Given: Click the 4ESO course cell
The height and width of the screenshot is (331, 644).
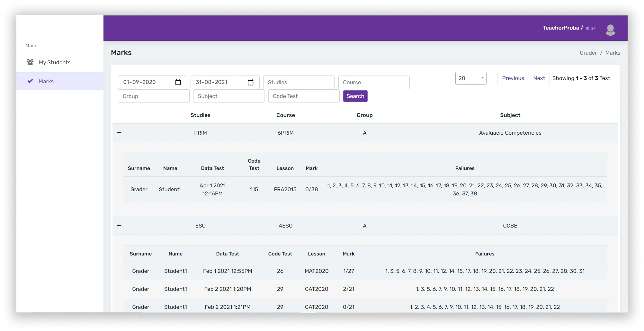Looking at the screenshot, I should 285,226.
